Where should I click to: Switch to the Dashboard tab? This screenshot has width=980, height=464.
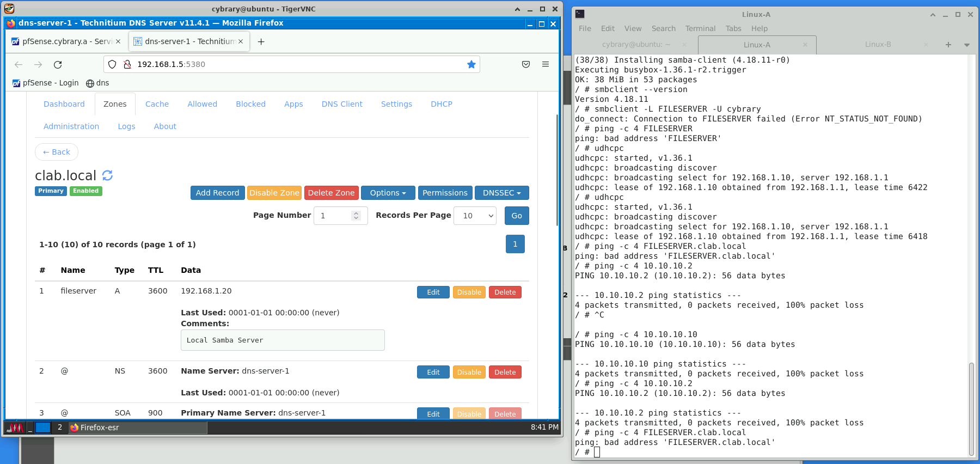click(64, 104)
